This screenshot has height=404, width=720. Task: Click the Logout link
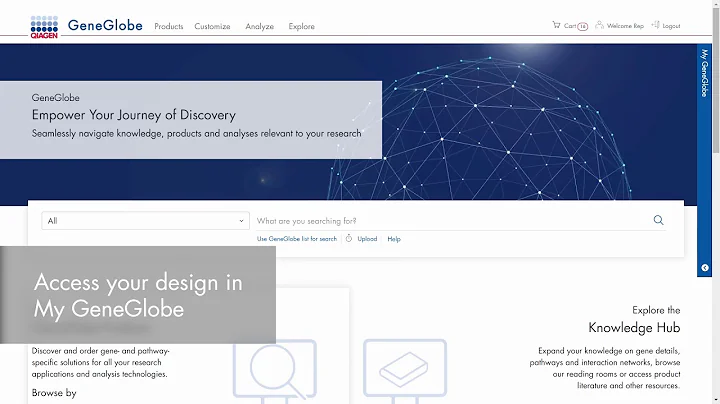pyautogui.click(x=671, y=26)
